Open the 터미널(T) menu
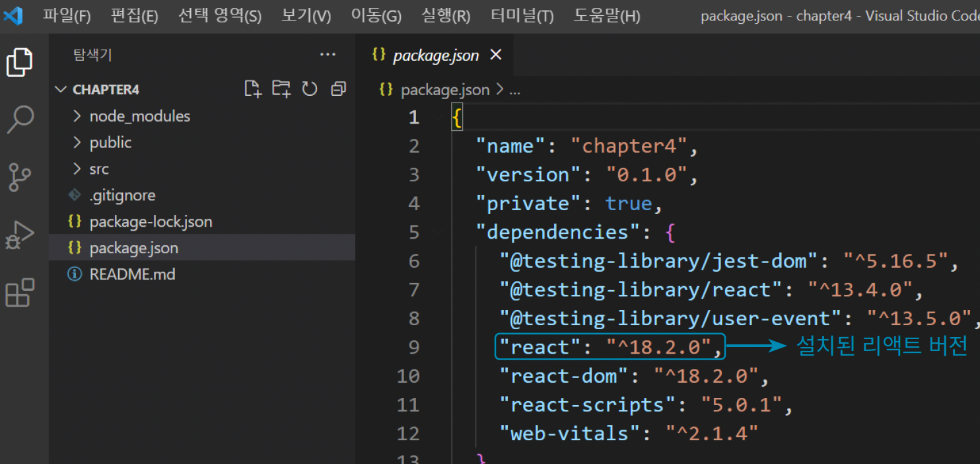Screen dimensions: 980x464 click(522, 16)
